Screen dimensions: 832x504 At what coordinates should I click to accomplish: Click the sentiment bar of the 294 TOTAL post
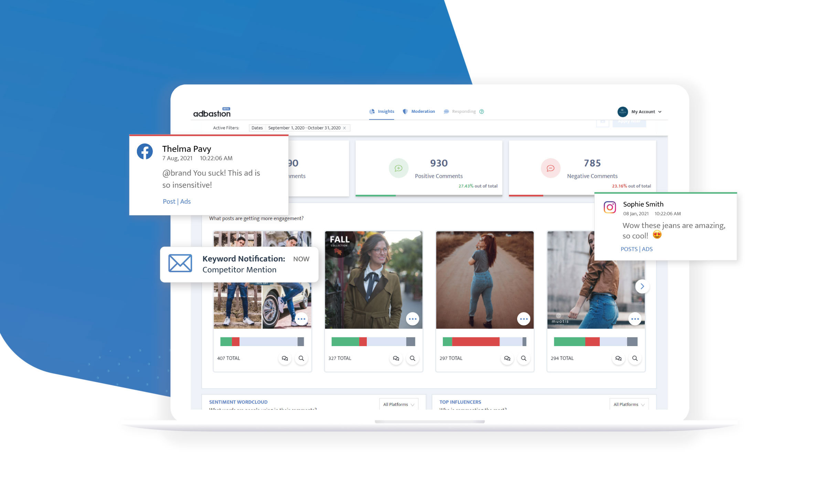pyautogui.click(x=596, y=342)
